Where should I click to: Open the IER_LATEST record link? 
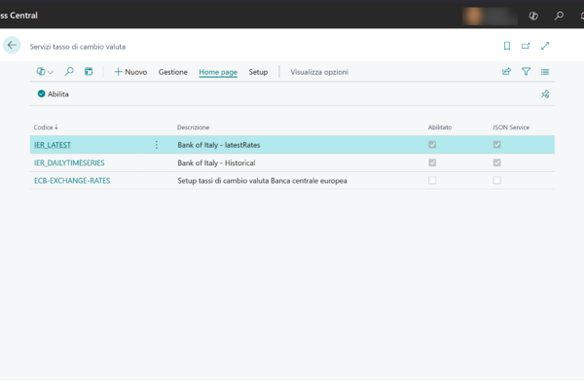[53, 145]
